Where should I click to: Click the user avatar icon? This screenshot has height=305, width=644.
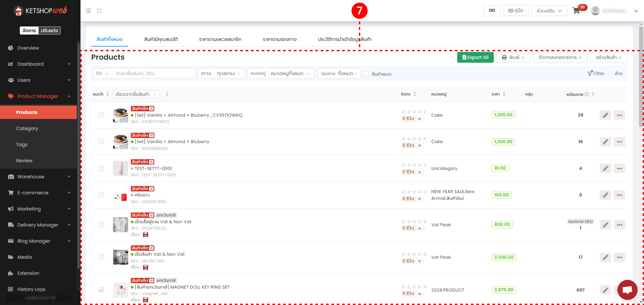595,11
